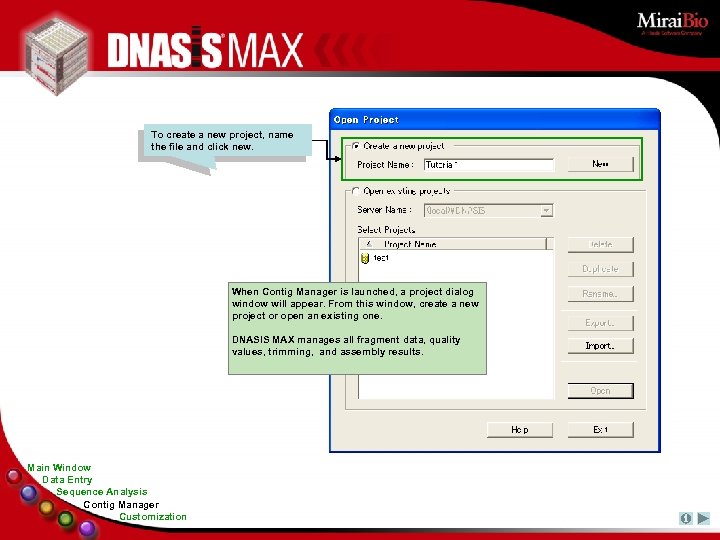
Task: Go to the Data Entry section
Action: coord(67,480)
